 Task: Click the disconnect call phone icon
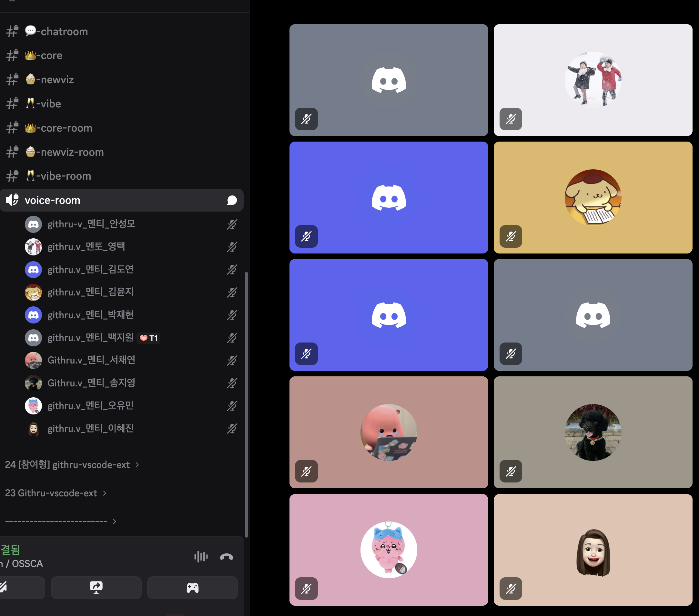tap(227, 557)
